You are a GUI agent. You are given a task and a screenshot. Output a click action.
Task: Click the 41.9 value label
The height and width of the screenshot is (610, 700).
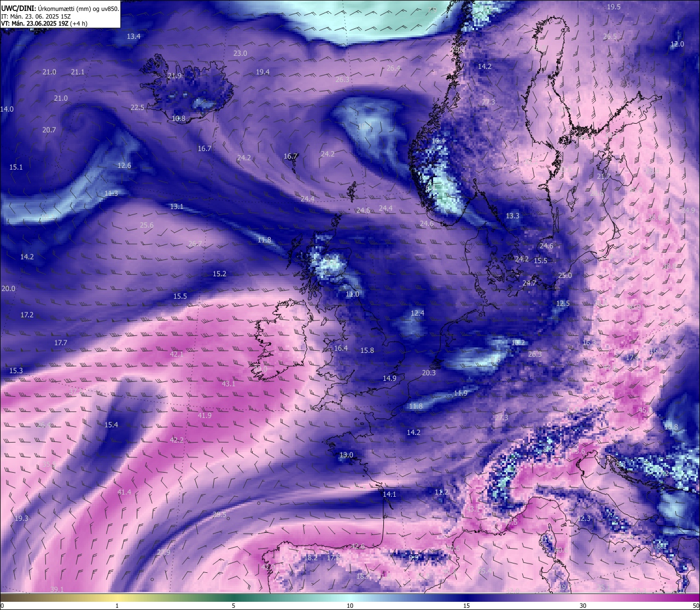205,415
